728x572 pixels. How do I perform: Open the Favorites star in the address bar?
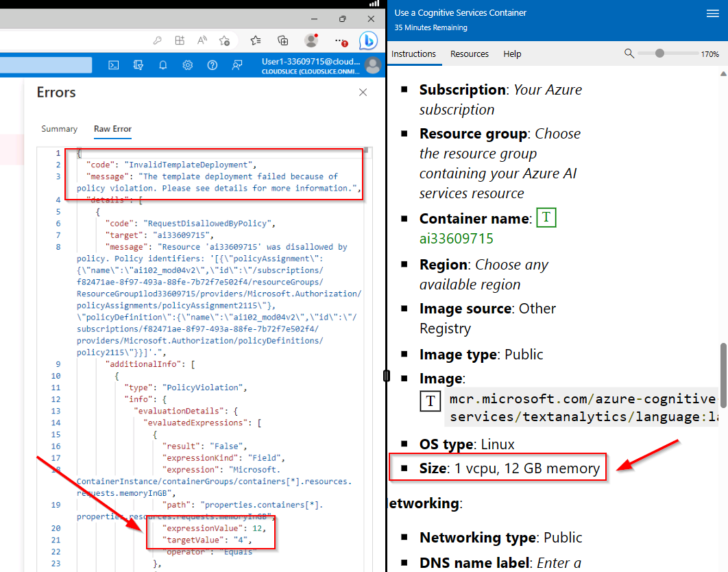point(225,40)
